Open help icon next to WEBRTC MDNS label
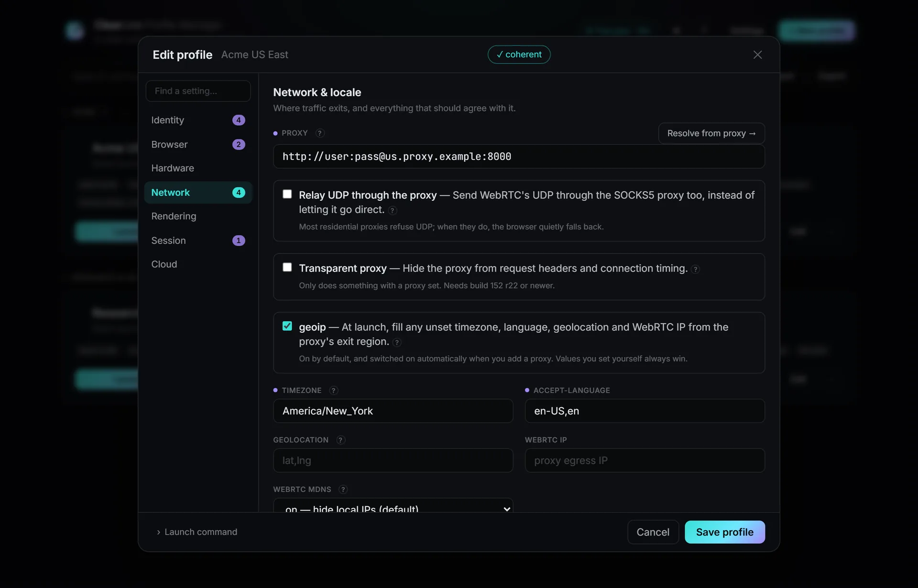The height and width of the screenshot is (588, 918). (343, 489)
